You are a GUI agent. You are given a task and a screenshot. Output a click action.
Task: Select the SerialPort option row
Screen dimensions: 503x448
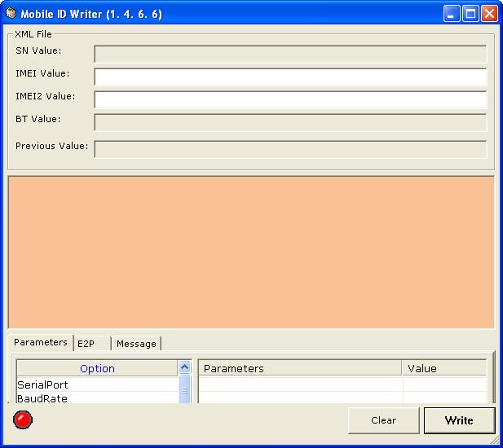[97, 384]
